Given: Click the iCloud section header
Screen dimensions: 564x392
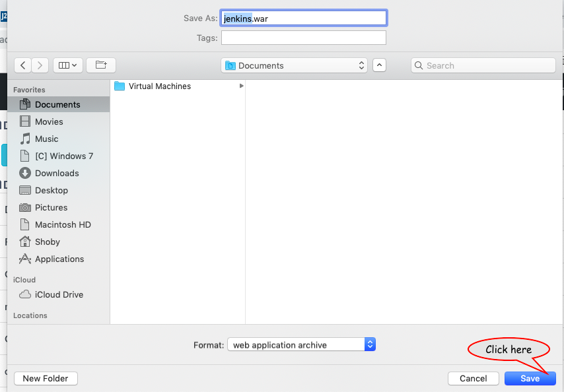Looking at the screenshot, I should point(24,280).
